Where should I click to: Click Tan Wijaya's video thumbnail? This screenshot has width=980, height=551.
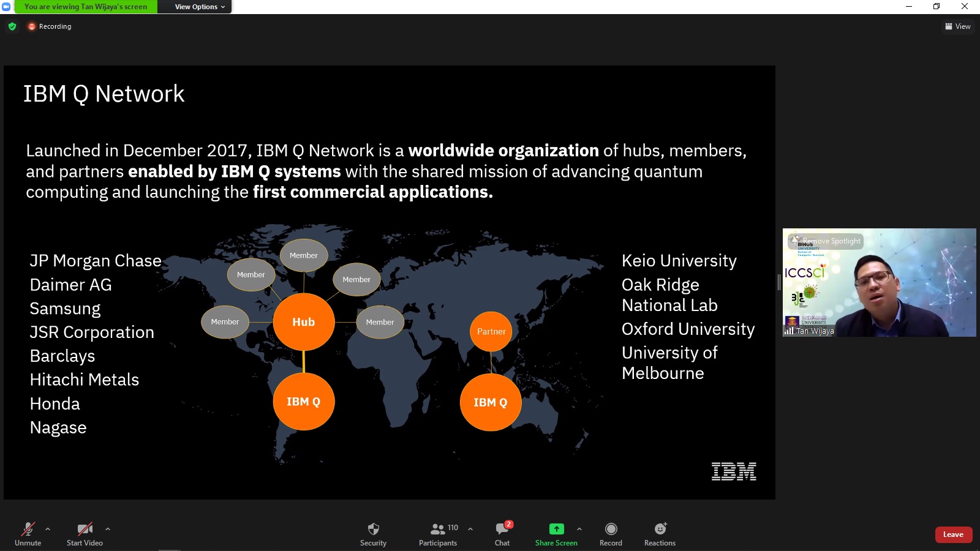click(880, 282)
